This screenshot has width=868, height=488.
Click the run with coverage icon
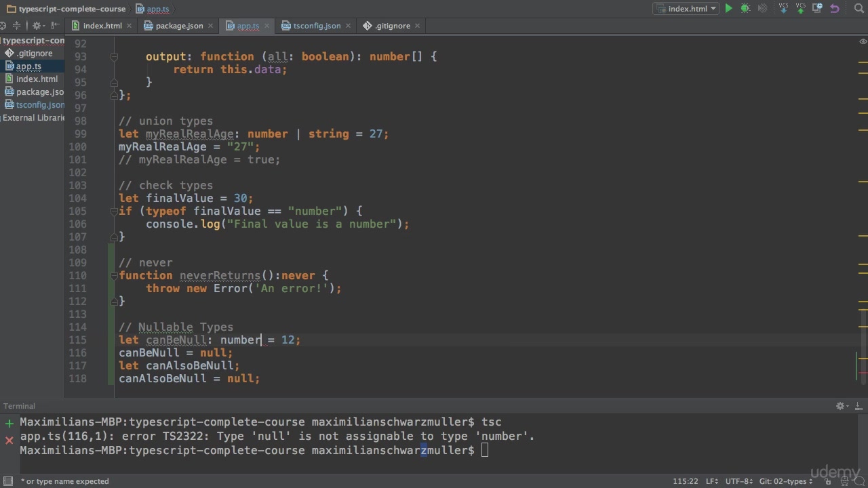point(763,9)
